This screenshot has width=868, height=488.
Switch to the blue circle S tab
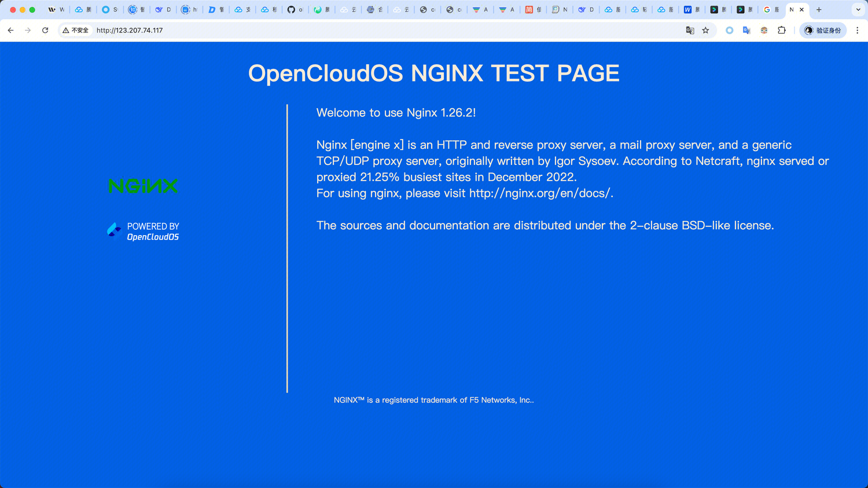pos(110,10)
